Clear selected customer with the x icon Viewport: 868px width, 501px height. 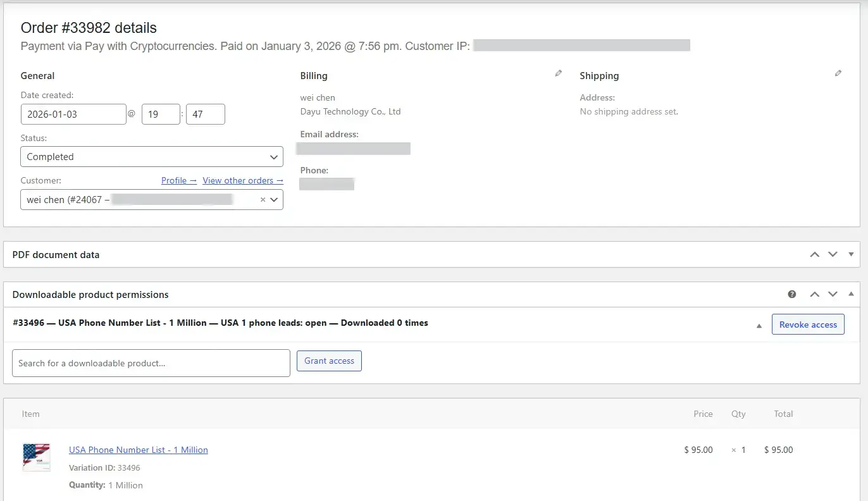click(x=263, y=200)
